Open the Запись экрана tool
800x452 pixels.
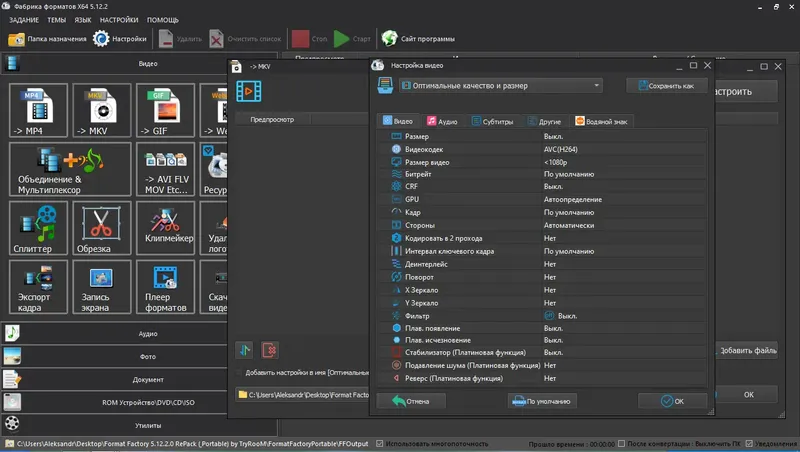click(x=102, y=287)
